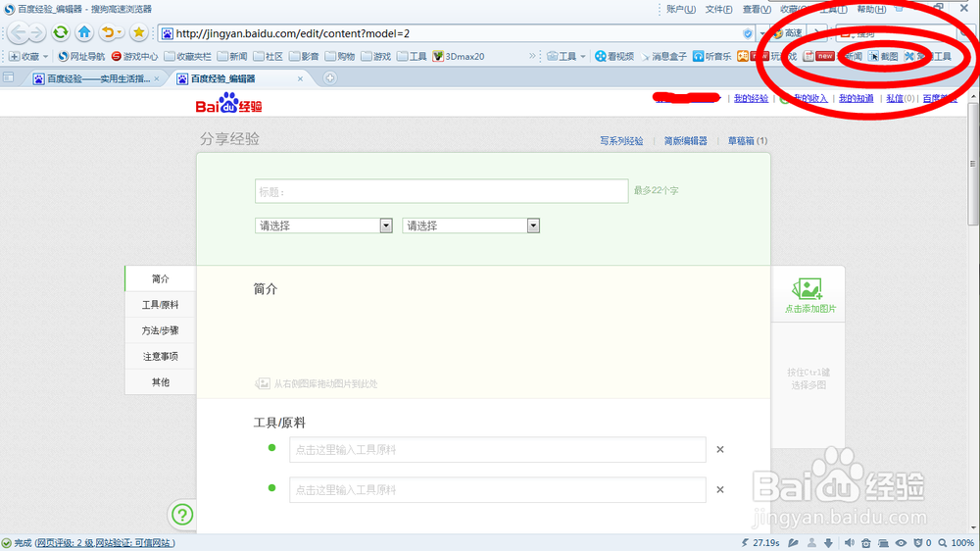Open the 查看(V) menu
Image resolution: width=980 pixels, height=551 pixels.
coord(757,9)
